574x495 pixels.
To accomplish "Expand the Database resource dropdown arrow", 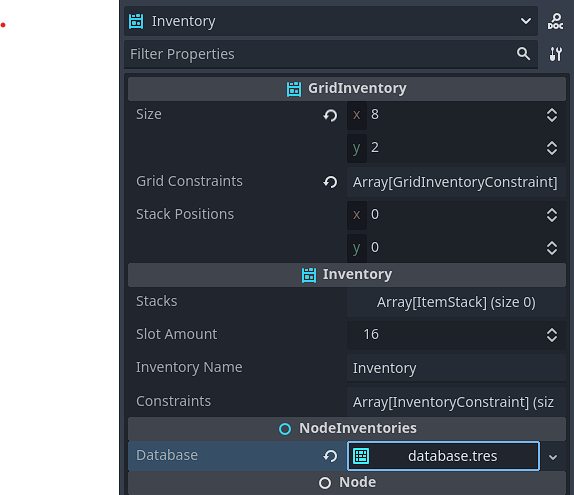I will click(x=553, y=457).
